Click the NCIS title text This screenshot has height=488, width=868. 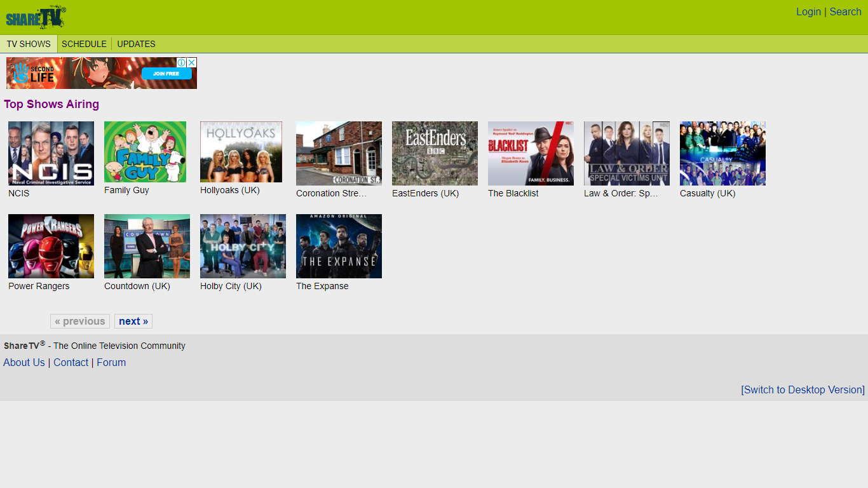[18, 193]
